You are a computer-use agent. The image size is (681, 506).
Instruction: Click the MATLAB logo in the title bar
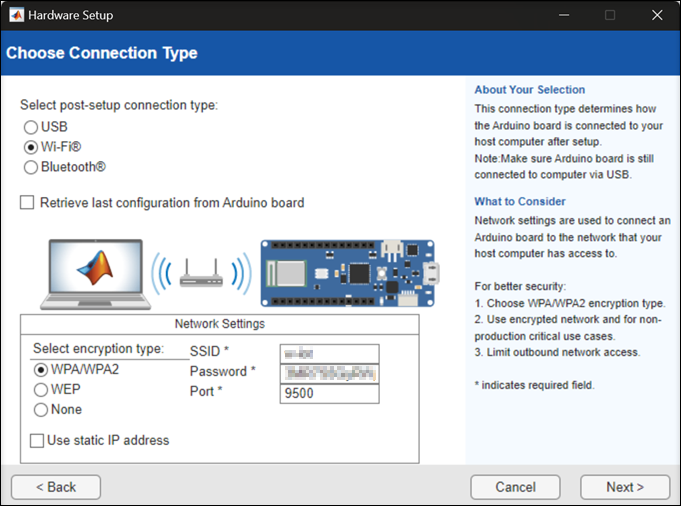pos(14,15)
